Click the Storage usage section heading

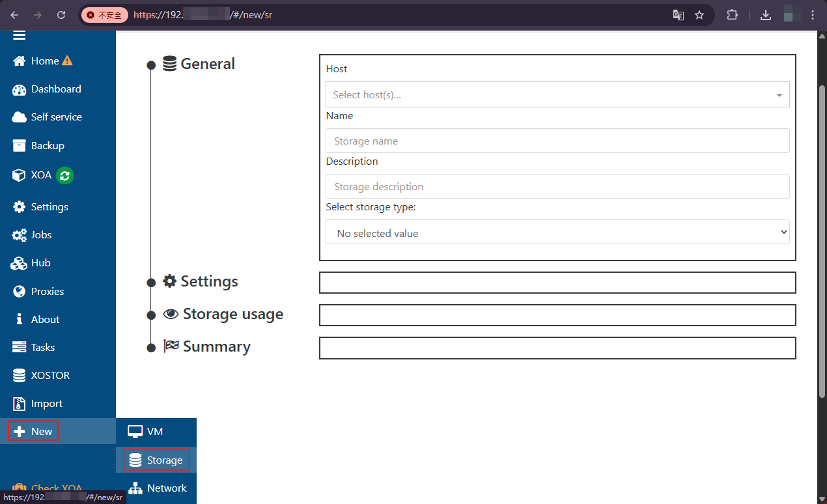233,314
